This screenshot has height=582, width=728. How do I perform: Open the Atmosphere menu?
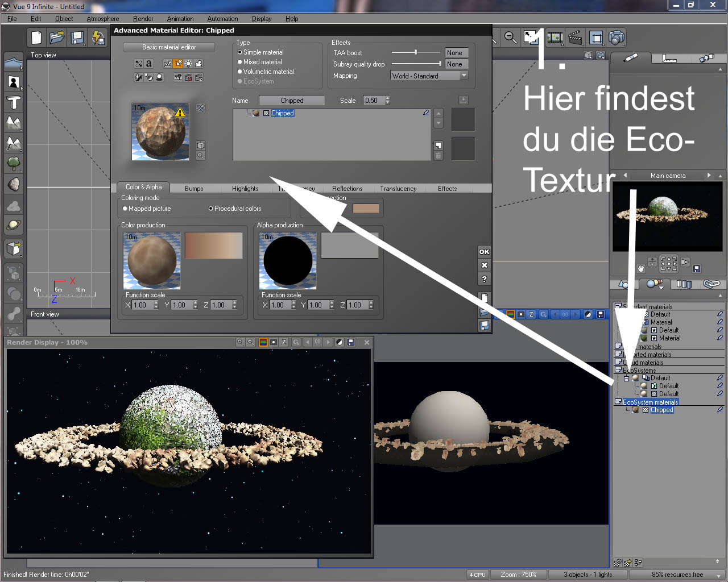click(102, 19)
